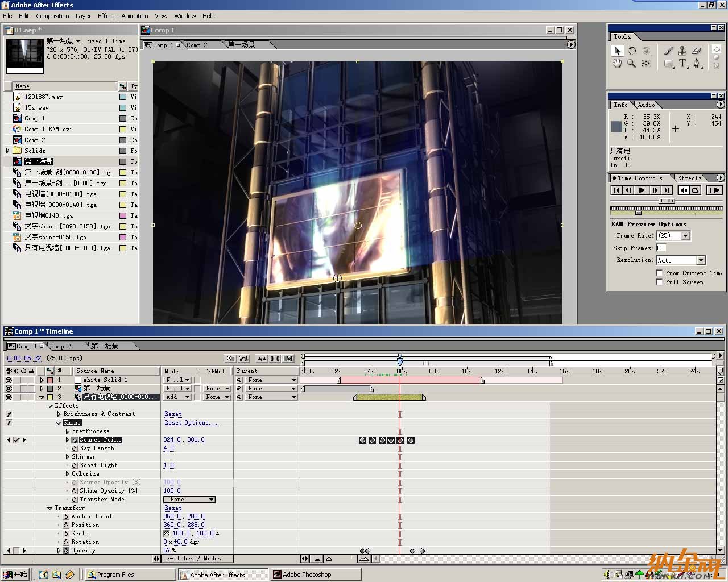Select the Zoom magnifier tool
The width and height of the screenshot is (728, 582).
[x=631, y=64]
